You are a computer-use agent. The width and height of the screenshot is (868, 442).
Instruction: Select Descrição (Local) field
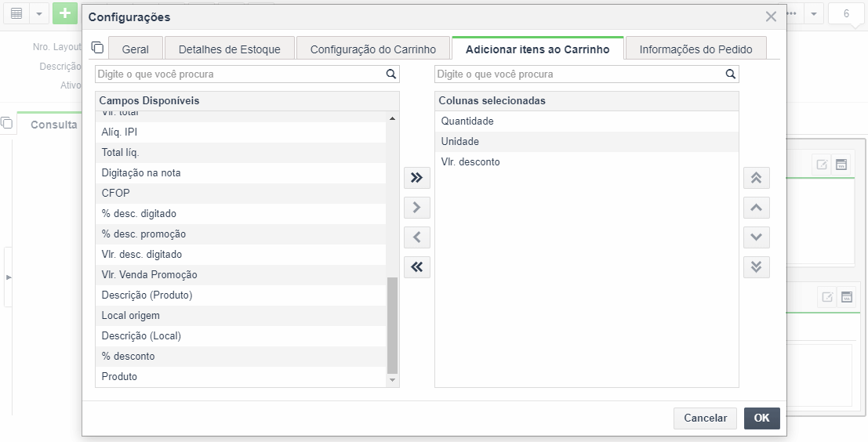pyautogui.click(x=241, y=335)
